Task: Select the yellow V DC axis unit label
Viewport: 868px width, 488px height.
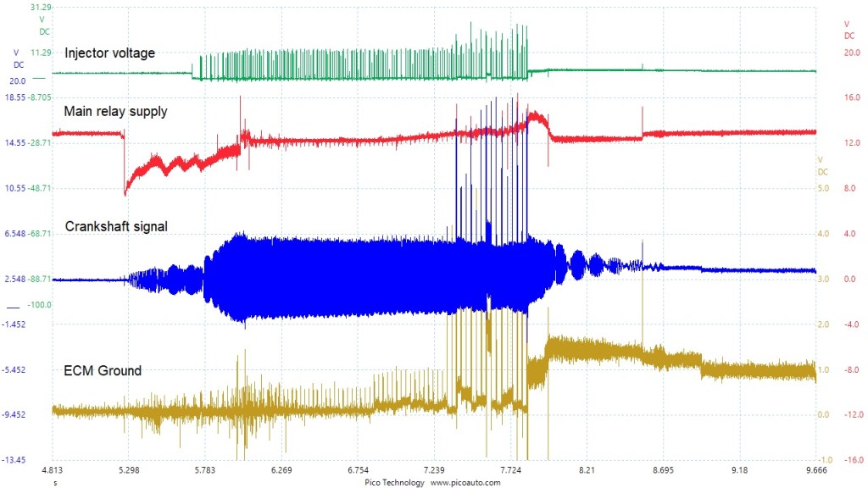Action: (x=822, y=165)
